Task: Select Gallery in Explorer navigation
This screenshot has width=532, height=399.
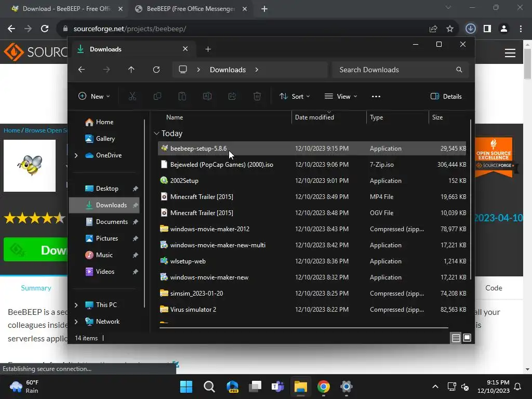Action: coord(105,139)
